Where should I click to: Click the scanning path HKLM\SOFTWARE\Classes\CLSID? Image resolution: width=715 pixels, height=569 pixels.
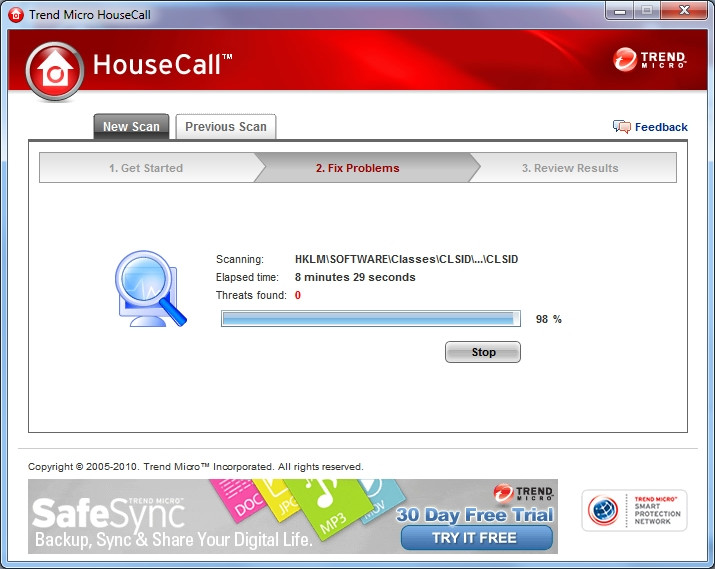pos(406,259)
